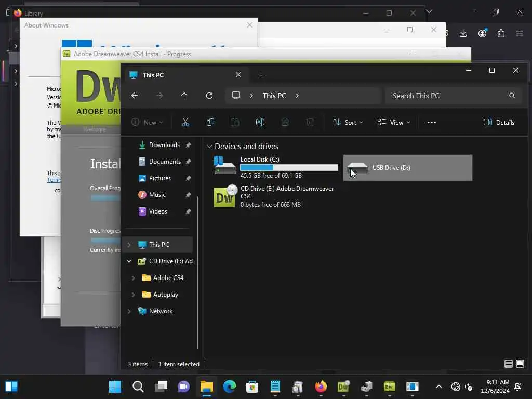
Task: Expand the Autoplay folder node
Action: coord(133,295)
